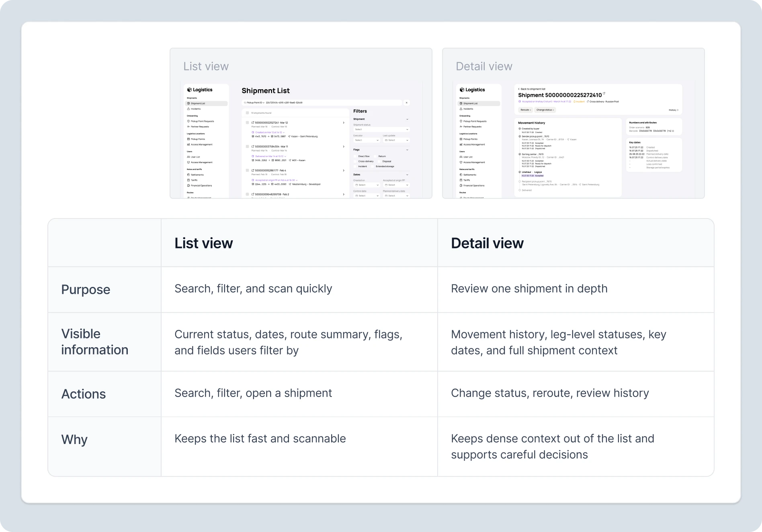Click the search field containing the pickup point ID
Screen dimensions: 762x532
coord(322,102)
